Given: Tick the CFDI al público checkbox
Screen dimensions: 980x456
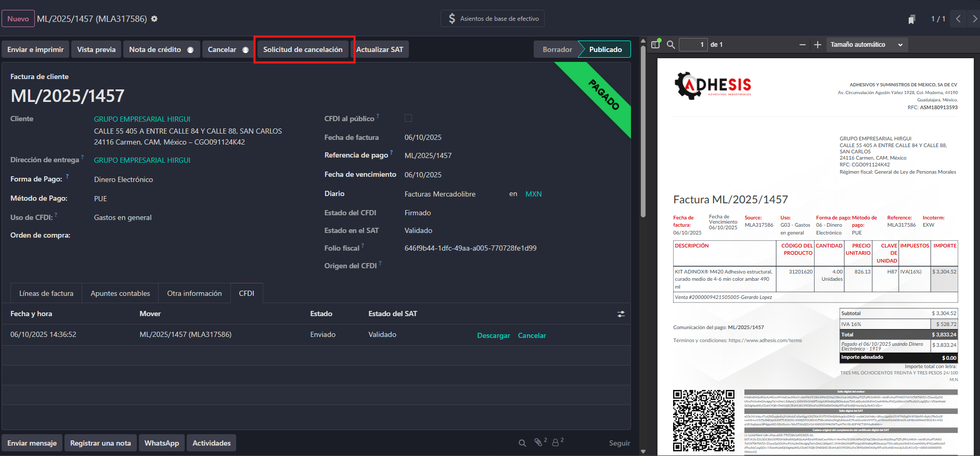Looking at the screenshot, I should click(x=408, y=119).
